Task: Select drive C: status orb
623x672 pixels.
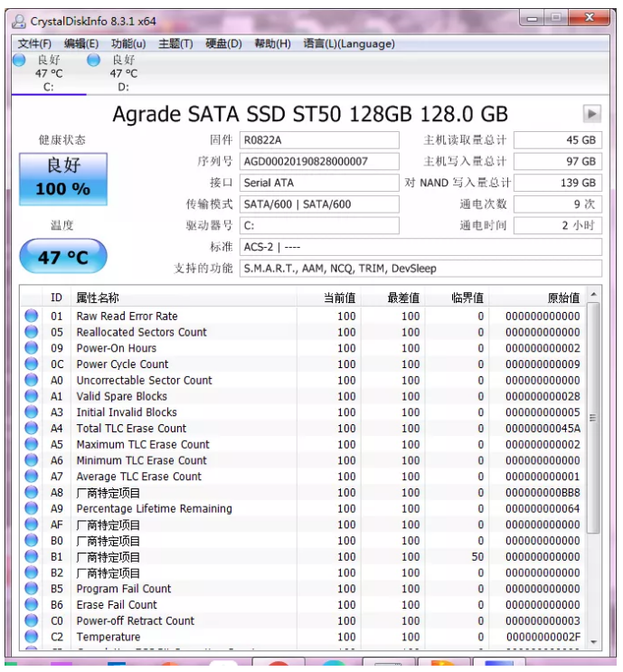Action: (19, 60)
